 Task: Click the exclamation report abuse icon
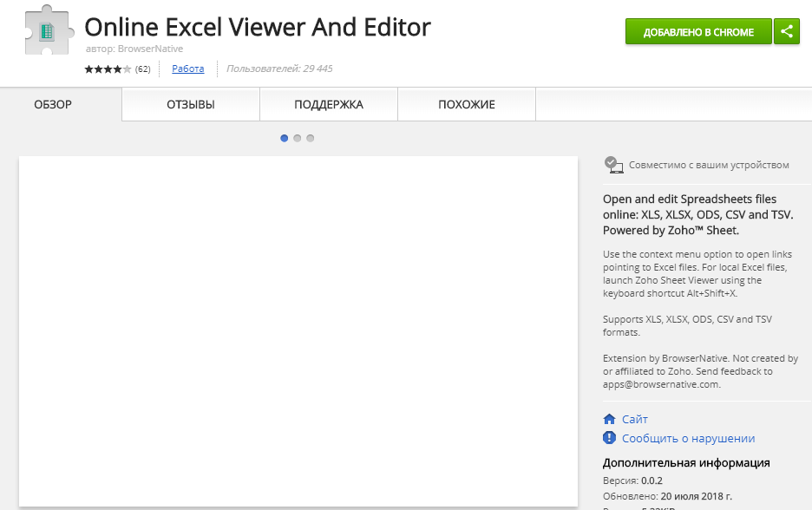610,438
